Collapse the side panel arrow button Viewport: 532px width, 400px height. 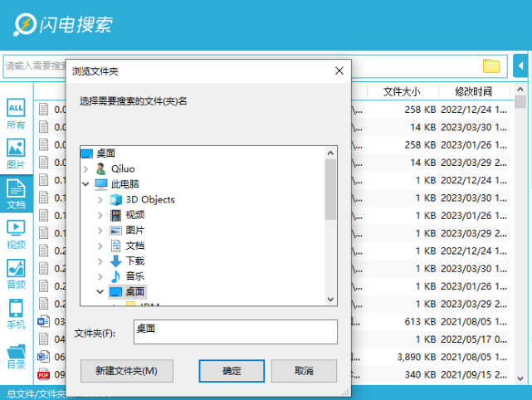(520, 66)
